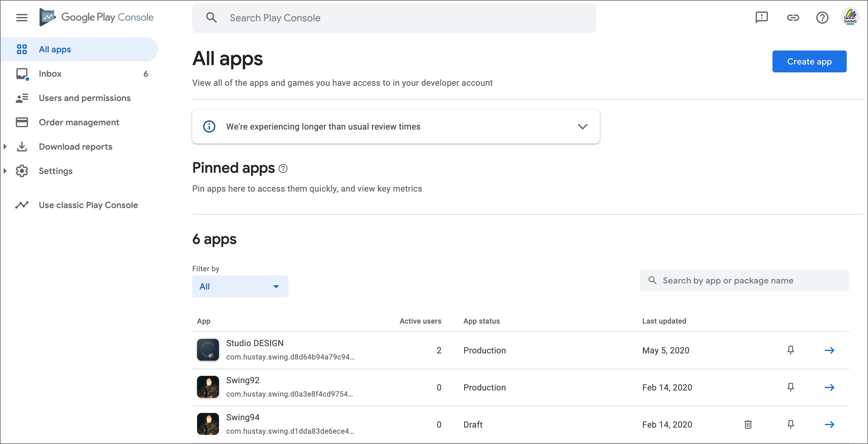The width and height of the screenshot is (868, 444).
Task: Click the info icon in review times notice
Action: (209, 127)
